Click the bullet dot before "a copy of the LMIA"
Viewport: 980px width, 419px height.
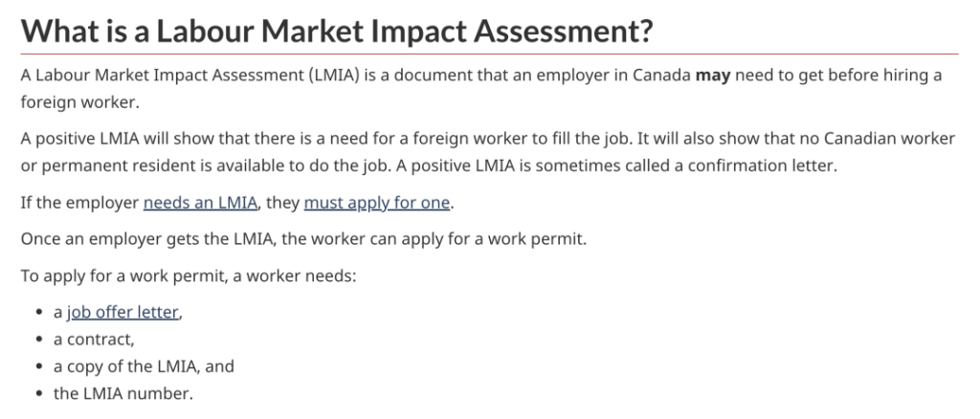[x=38, y=366]
